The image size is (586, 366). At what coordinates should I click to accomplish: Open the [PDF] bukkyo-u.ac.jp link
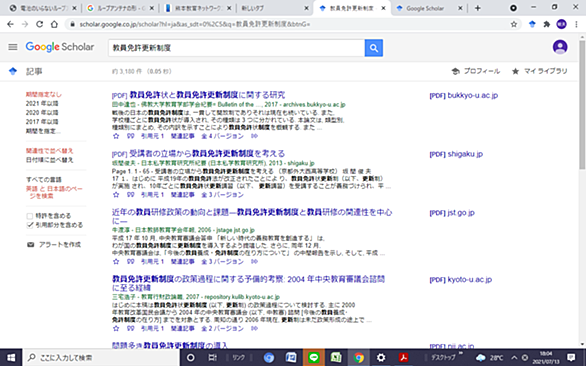tap(463, 95)
